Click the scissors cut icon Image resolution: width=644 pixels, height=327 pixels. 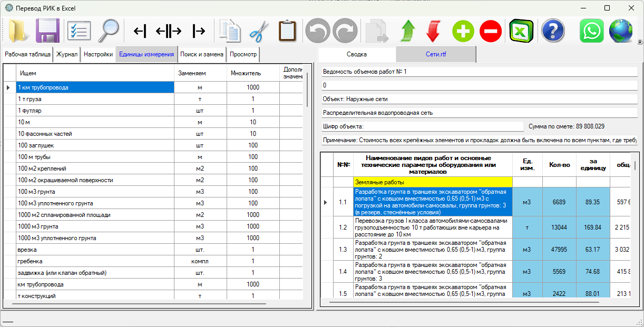point(259,31)
